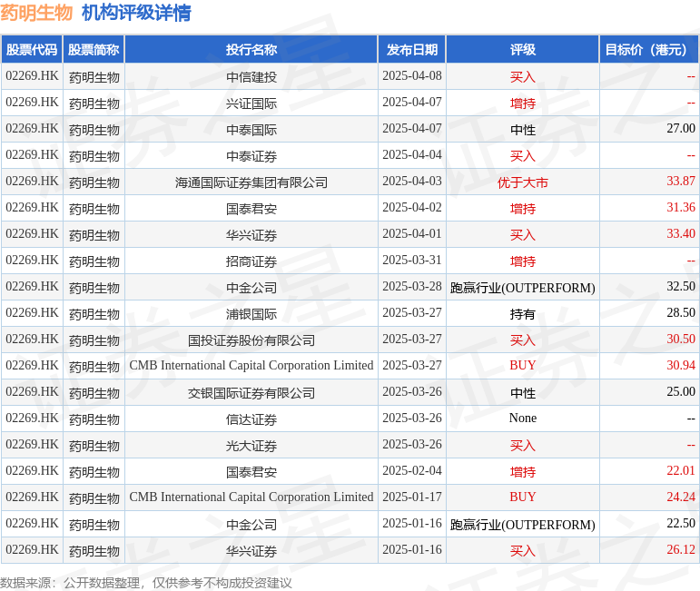Click 02269.HK code in 中信建投 row
The image size is (700, 591).
32,76
